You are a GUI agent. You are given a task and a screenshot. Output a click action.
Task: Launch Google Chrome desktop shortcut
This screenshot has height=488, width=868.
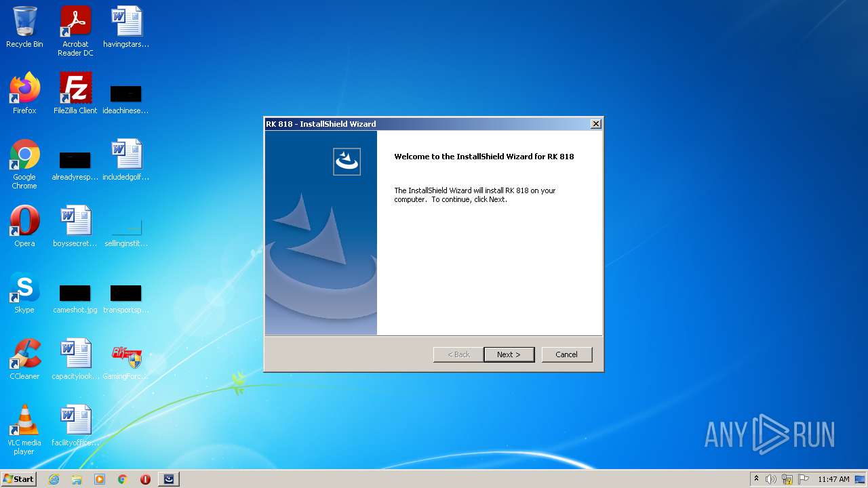[x=24, y=164]
